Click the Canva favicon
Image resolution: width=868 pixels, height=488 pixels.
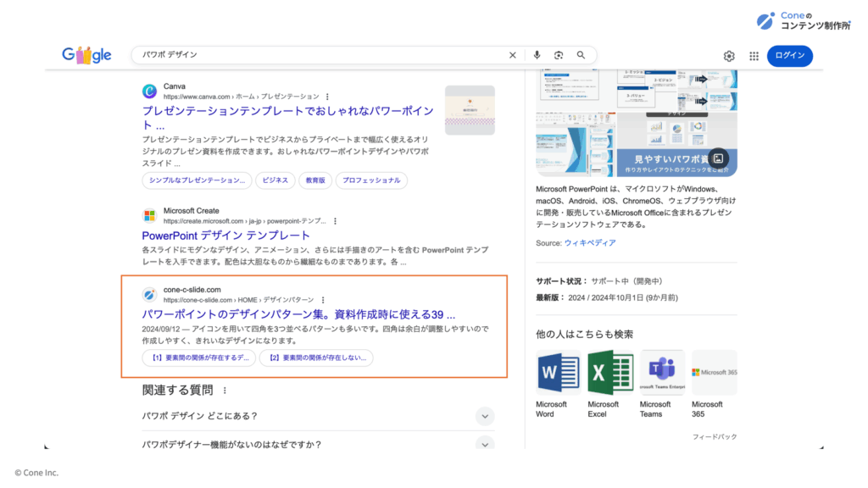coord(149,91)
